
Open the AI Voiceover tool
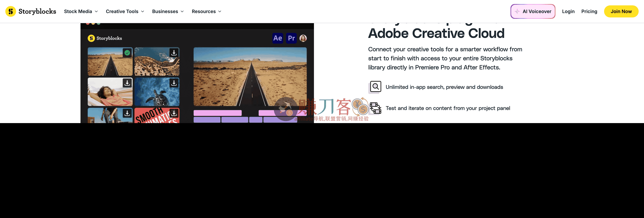pos(533,11)
